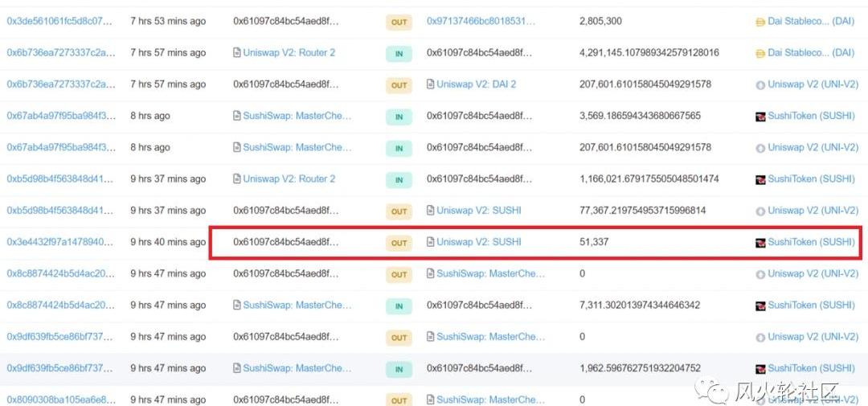Screen dimensions: 868x406
Task: Open recipient address 0x97137466bc8018531…
Action: pos(481,21)
